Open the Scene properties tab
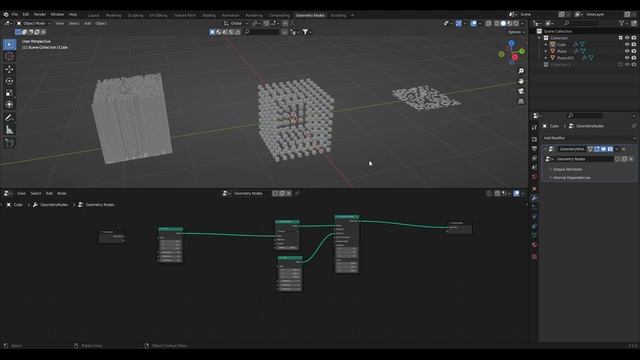Screen dimensions: 640x360 click(534, 167)
